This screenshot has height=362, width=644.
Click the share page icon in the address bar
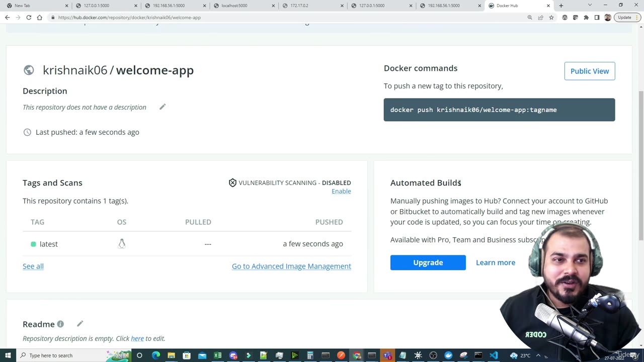coord(540,17)
